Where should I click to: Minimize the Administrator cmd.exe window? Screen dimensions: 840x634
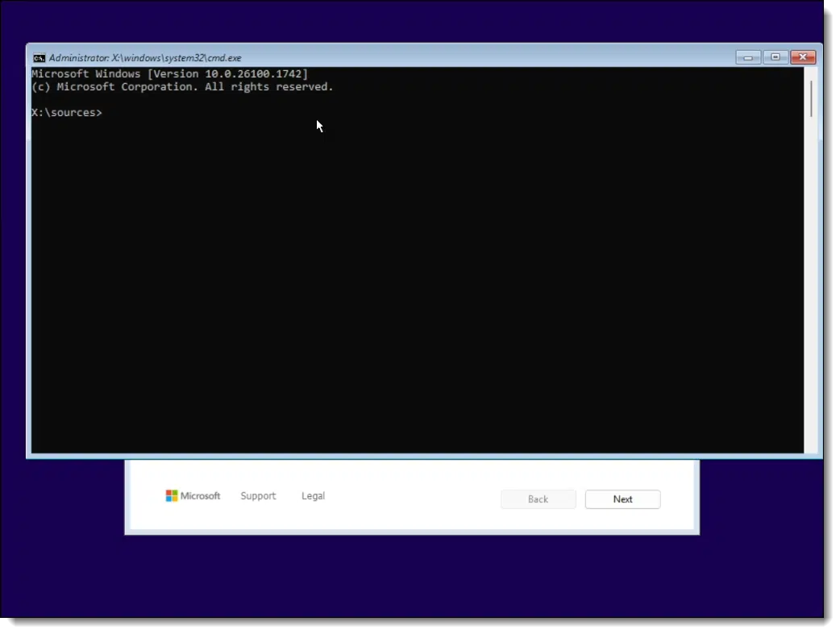click(748, 56)
